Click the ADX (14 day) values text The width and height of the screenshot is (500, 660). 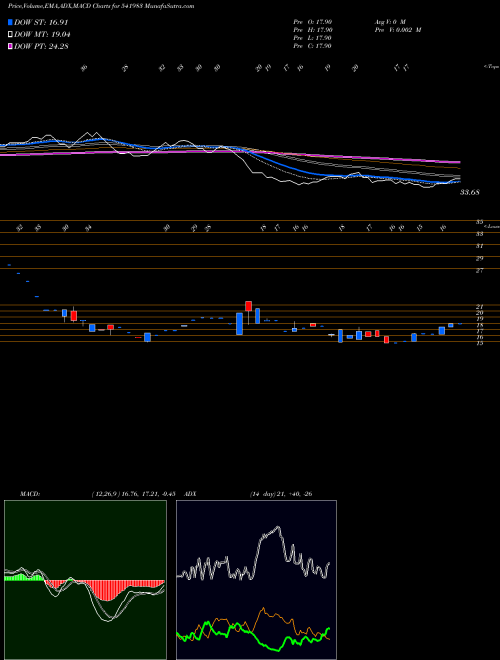pos(281,494)
